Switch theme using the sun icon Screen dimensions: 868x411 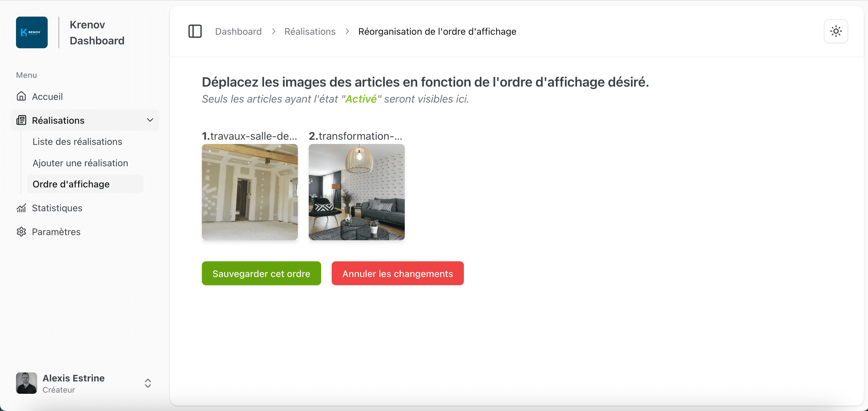[x=836, y=31]
